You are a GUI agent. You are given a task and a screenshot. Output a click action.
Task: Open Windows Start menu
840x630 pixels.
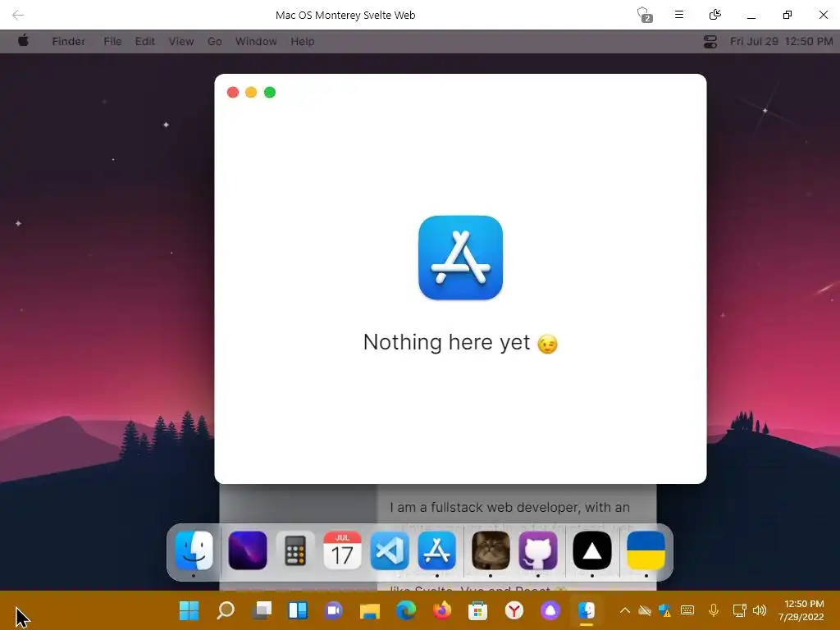click(189, 610)
